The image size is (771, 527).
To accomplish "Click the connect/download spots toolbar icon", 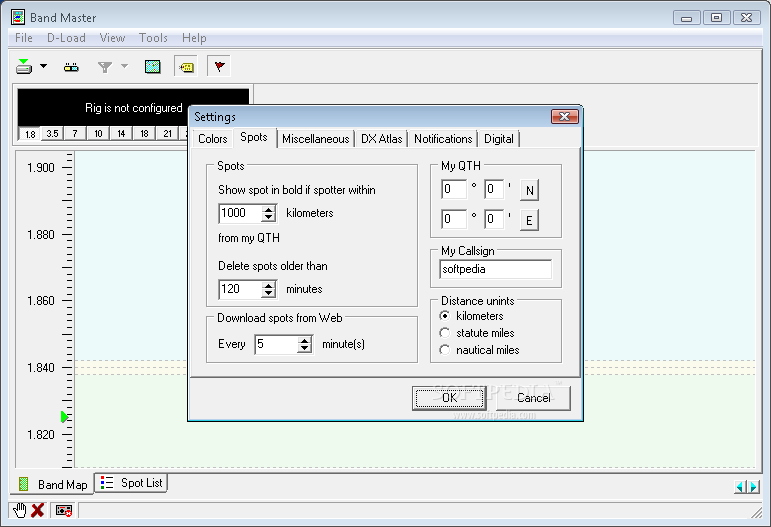I will click(24, 66).
